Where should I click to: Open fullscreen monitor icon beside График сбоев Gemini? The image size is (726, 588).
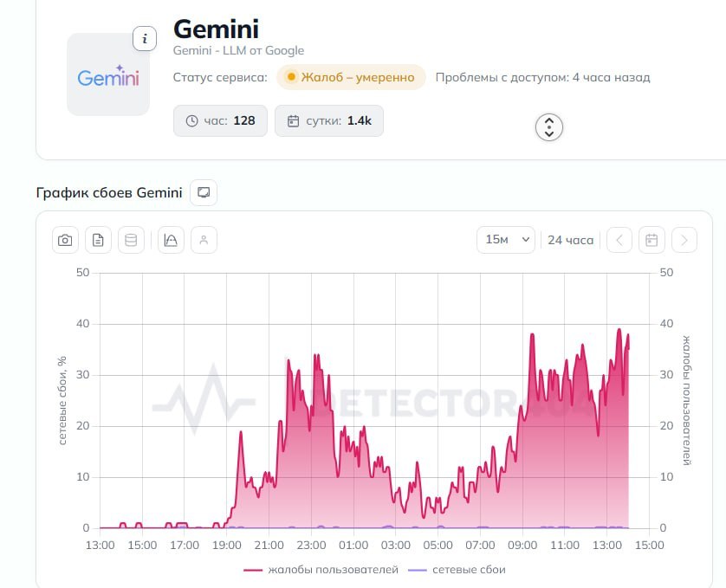point(204,192)
